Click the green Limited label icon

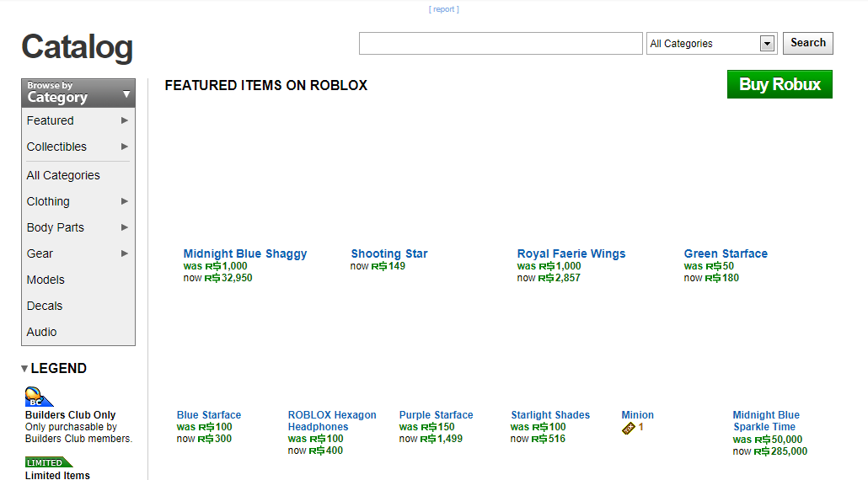(49, 462)
